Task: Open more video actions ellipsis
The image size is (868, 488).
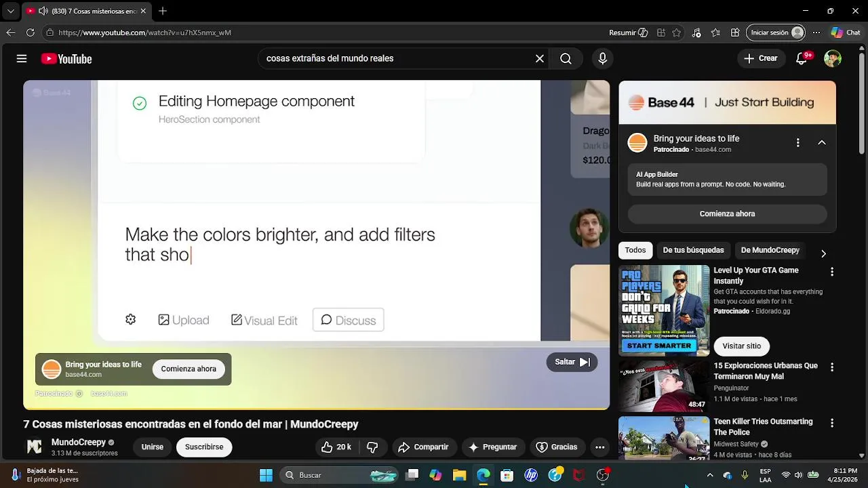Action: coord(599,447)
